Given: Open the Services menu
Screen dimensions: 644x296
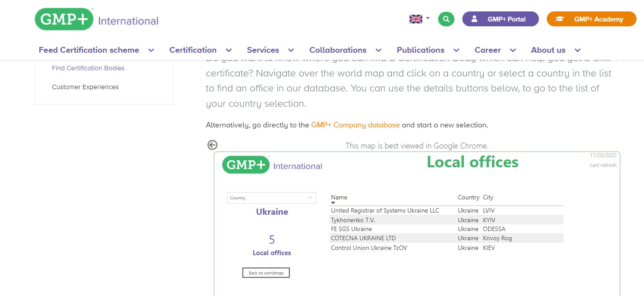Looking at the screenshot, I should point(263,50).
